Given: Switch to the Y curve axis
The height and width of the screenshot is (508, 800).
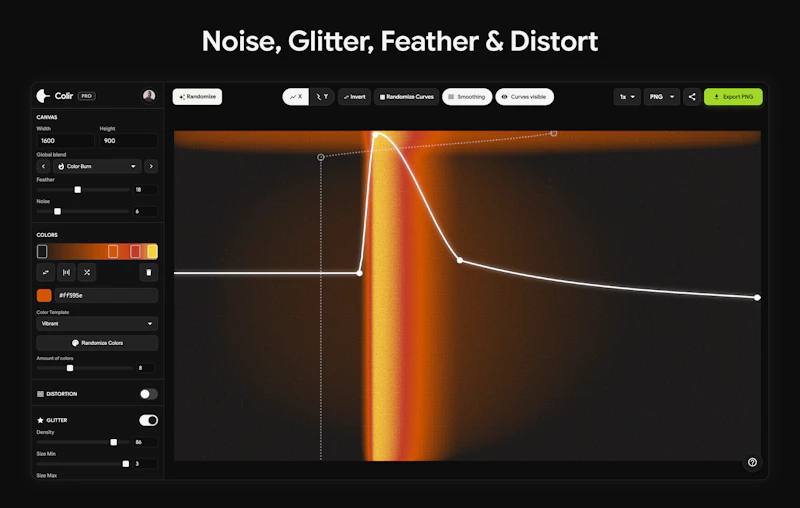Looking at the screenshot, I should pyautogui.click(x=322, y=97).
